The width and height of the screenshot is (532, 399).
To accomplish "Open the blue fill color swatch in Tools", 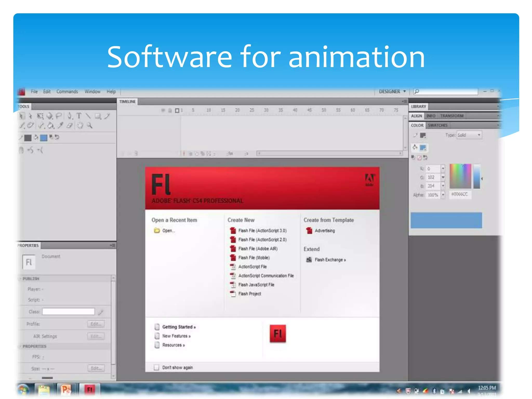I will tap(44, 138).
